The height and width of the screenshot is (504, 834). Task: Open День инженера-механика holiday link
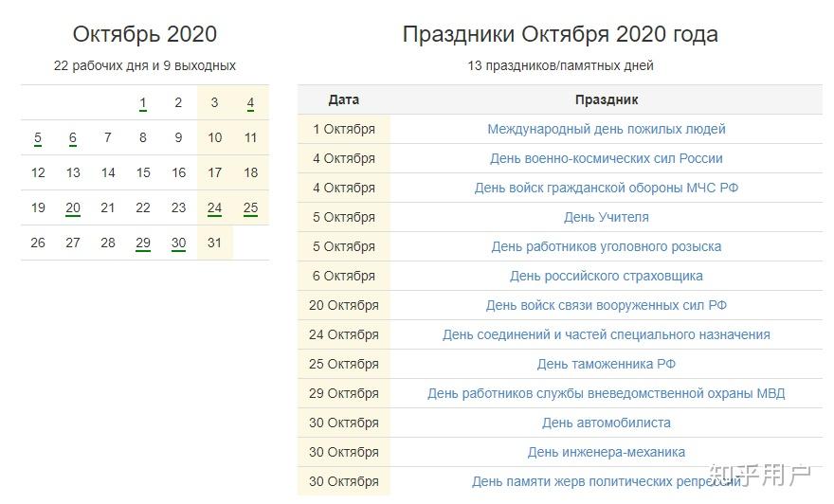tap(606, 452)
